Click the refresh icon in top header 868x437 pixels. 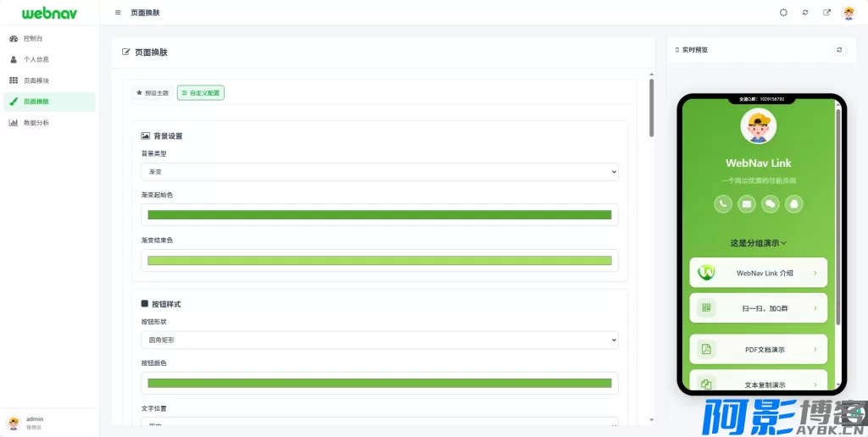tap(805, 13)
